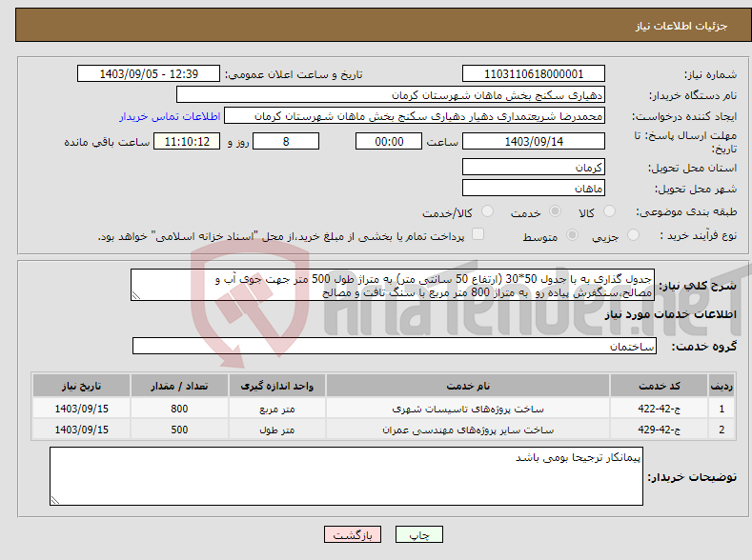
Task: Click quantity 800 cell
Action: pyautogui.click(x=179, y=409)
